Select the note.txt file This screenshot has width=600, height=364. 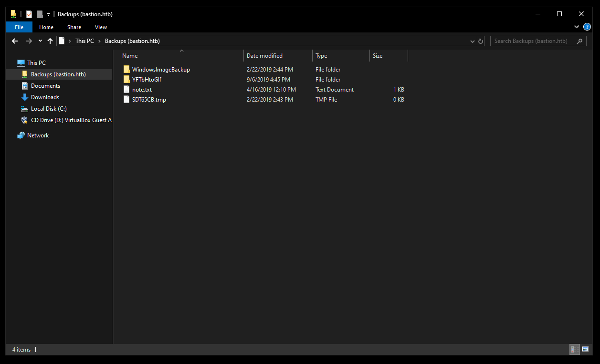click(x=142, y=90)
